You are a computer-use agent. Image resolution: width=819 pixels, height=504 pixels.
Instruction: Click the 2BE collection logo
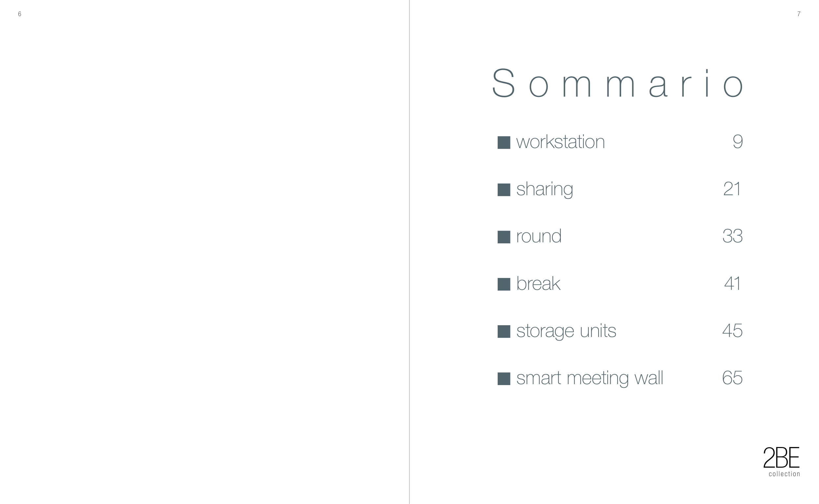781,462
